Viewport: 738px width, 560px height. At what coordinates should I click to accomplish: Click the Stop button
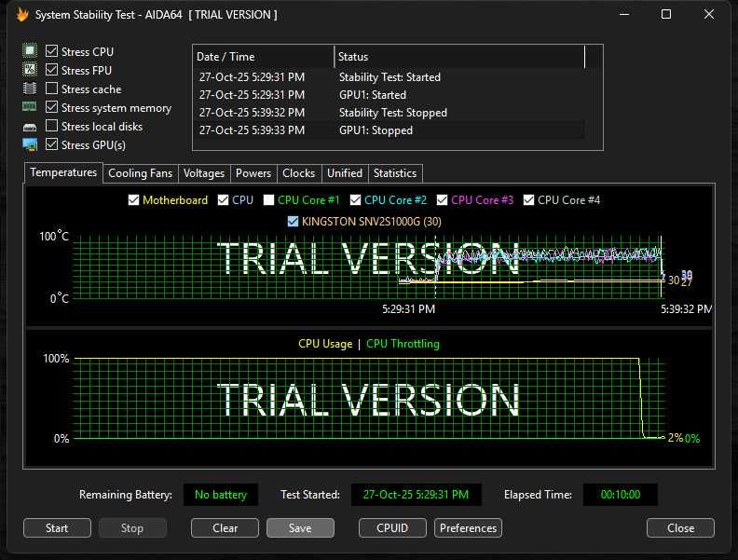point(132,528)
